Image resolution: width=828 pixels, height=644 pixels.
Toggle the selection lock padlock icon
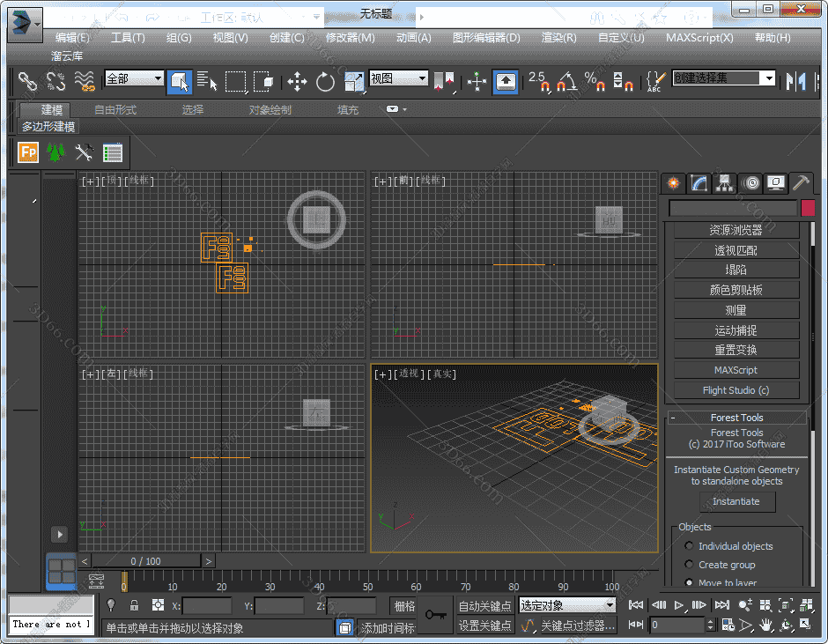tap(134, 605)
